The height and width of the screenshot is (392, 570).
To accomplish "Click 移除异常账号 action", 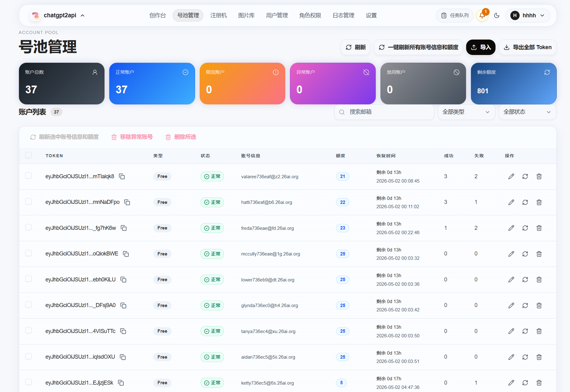I will tap(132, 137).
